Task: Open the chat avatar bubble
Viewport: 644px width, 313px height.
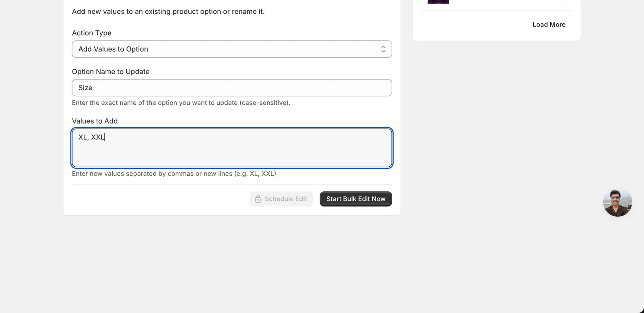Action: tap(617, 202)
